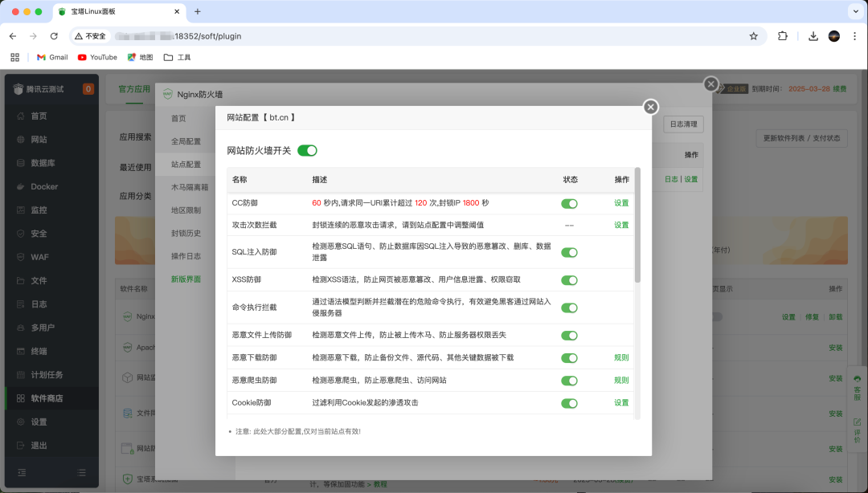
Task: Collapse the sidebar with the bottom-left toggle
Action: pos(22,472)
